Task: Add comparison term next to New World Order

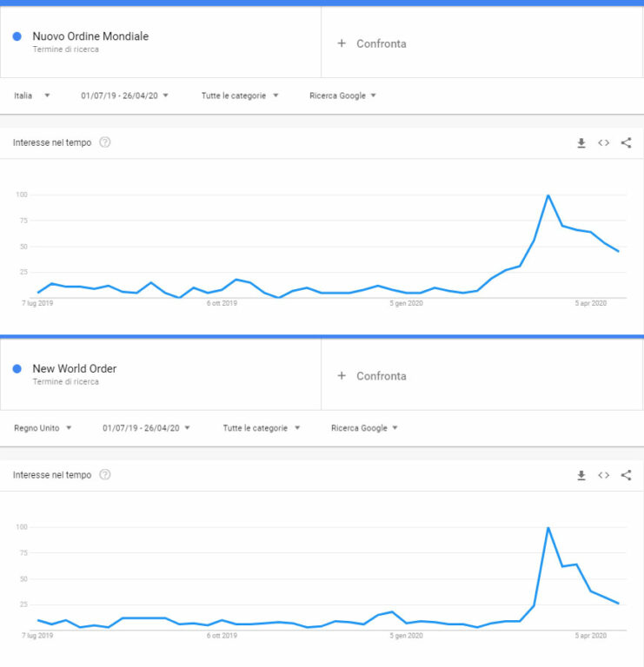Action: [x=372, y=376]
